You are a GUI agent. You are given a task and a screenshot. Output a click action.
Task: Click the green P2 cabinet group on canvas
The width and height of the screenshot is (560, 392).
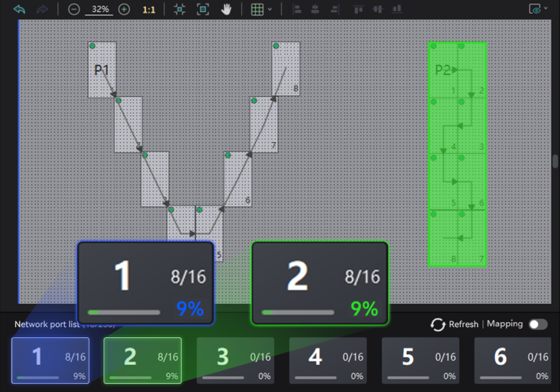tap(457, 154)
